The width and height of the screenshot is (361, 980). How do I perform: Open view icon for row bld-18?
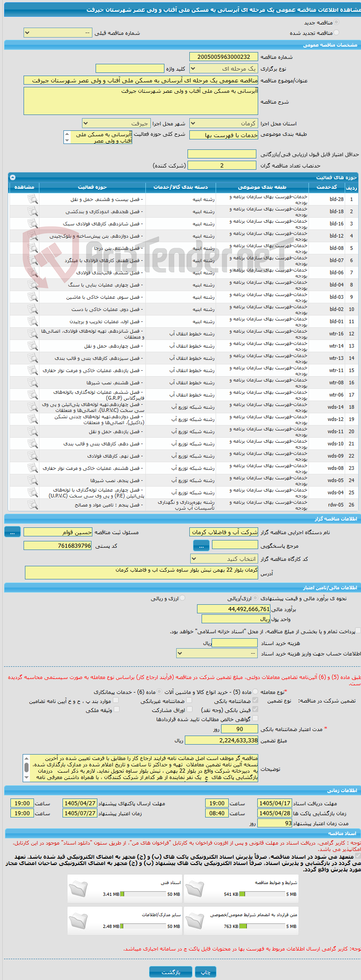pos(33,211)
